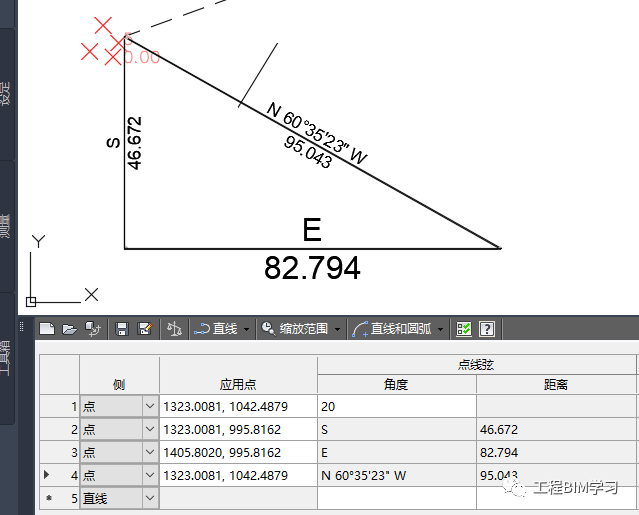Click the angle cell containing 20
Image resolution: width=639 pixels, height=515 pixels.
click(397, 406)
